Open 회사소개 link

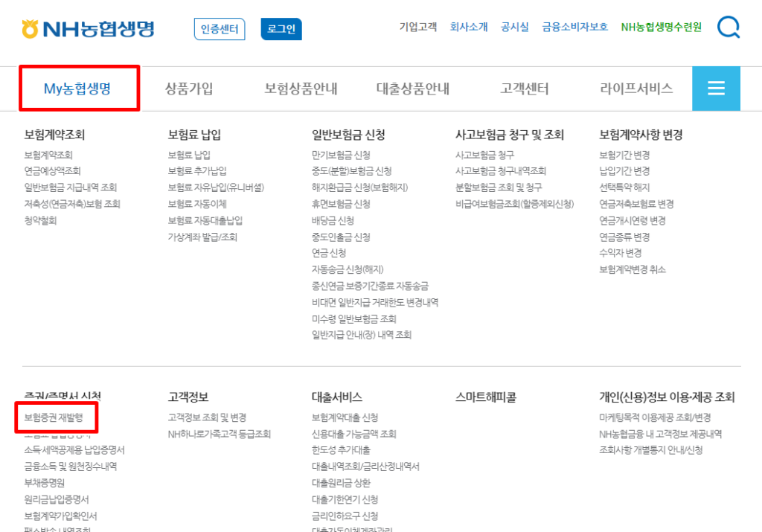point(469,27)
